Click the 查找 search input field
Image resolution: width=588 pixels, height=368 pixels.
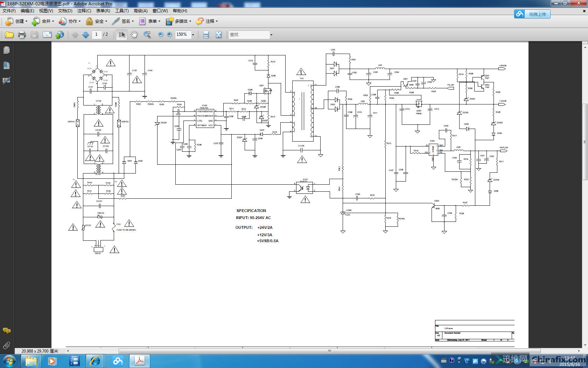249,35
